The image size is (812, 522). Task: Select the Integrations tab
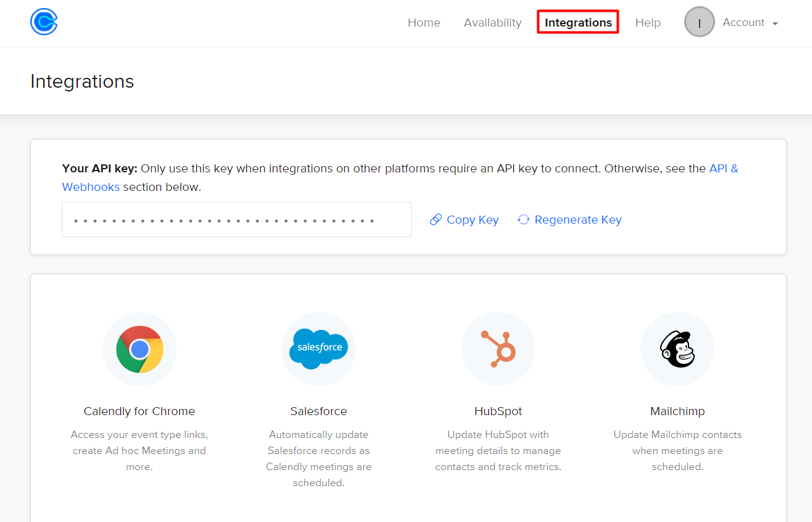point(578,22)
